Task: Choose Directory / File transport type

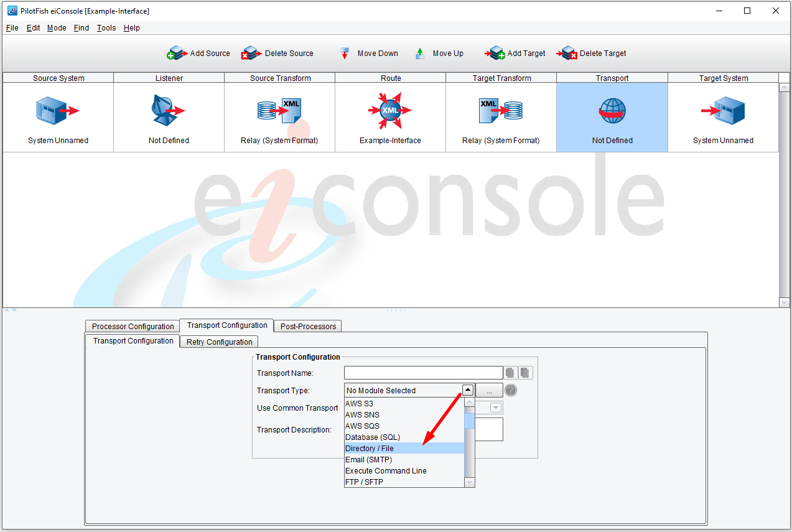Action: pos(404,448)
